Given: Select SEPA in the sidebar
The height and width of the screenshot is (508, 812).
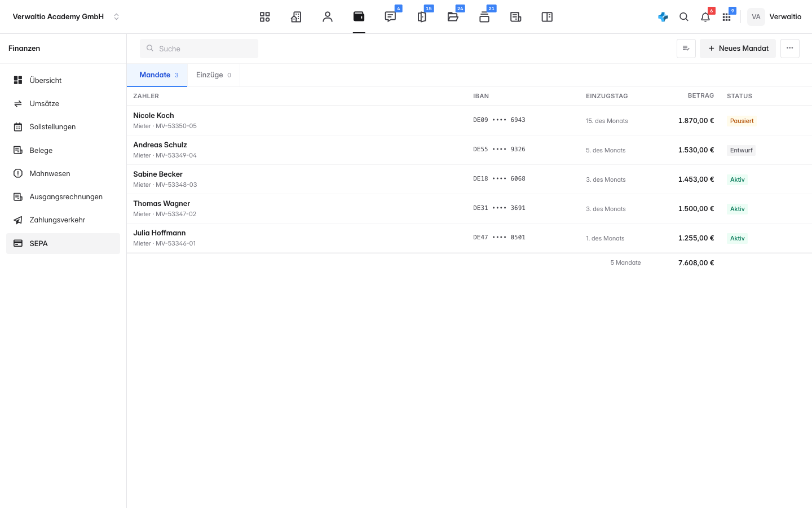Looking at the screenshot, I should tap(63, 243).
